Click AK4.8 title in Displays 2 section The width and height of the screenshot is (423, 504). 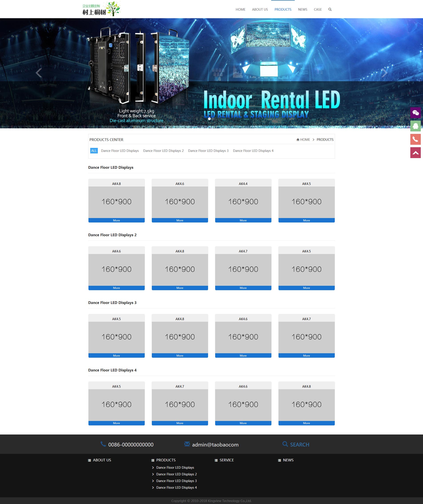pyautogui.click(x=180, y=251)
